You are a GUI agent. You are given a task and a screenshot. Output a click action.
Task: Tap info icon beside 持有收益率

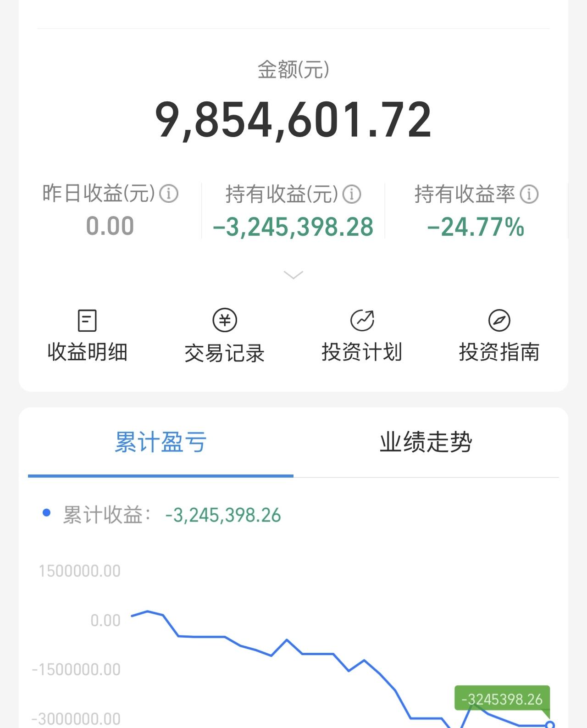pos(529,194)
